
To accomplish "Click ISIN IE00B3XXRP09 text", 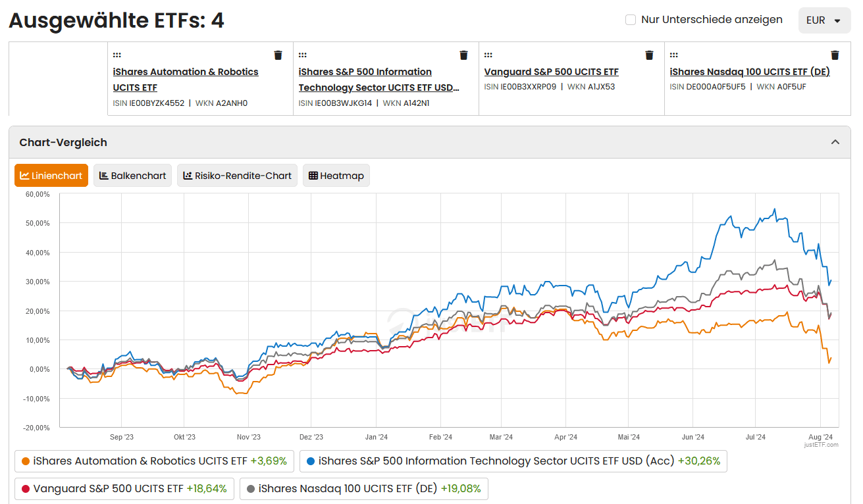I will pos(520,87).
